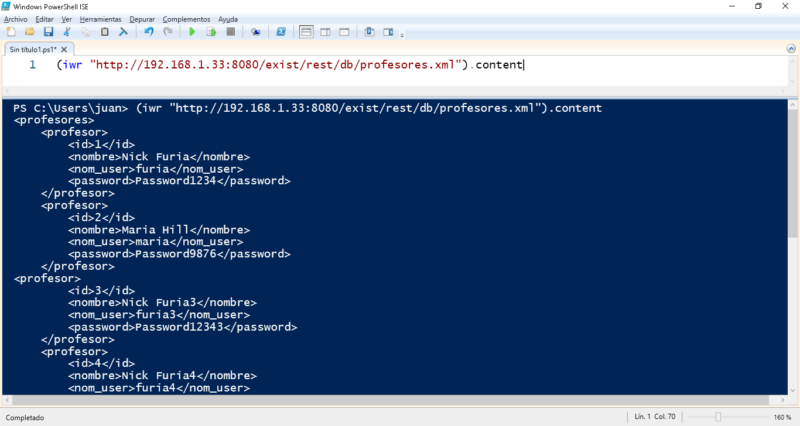Click the Undo arrow icon
The image size is (800, 426).
(x=149, y=32)
